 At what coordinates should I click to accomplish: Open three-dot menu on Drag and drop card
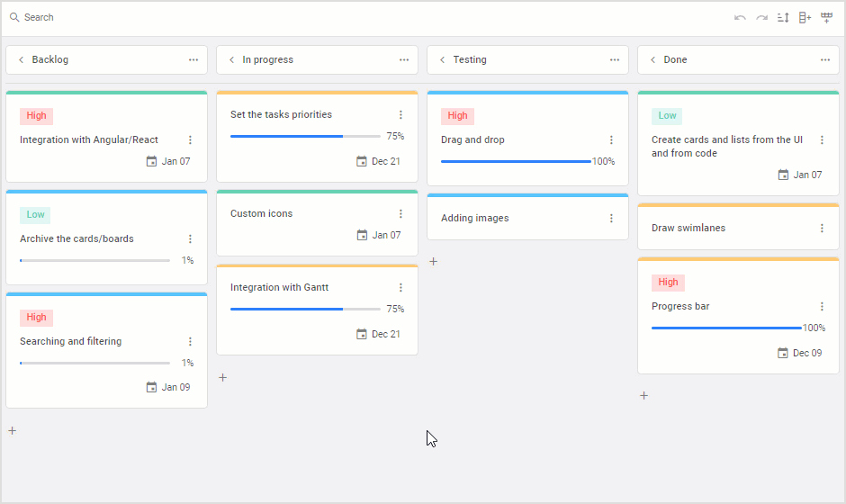[x=611, y=139]
